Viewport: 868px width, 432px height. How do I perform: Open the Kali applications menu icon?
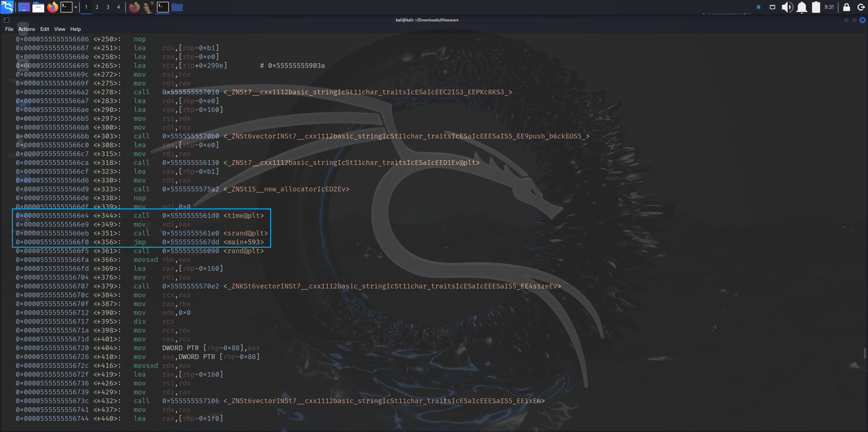click(x=7, y=7)
